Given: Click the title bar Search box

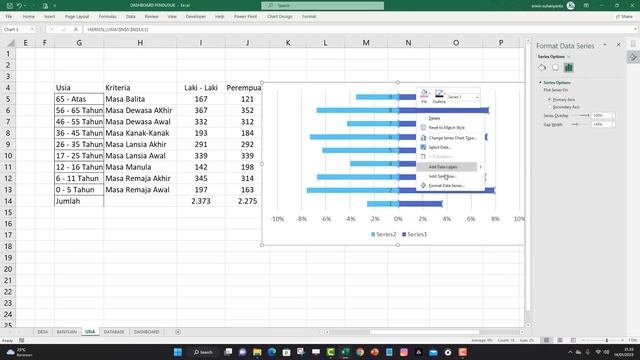Looking at the screenshot, I should 322,6.
